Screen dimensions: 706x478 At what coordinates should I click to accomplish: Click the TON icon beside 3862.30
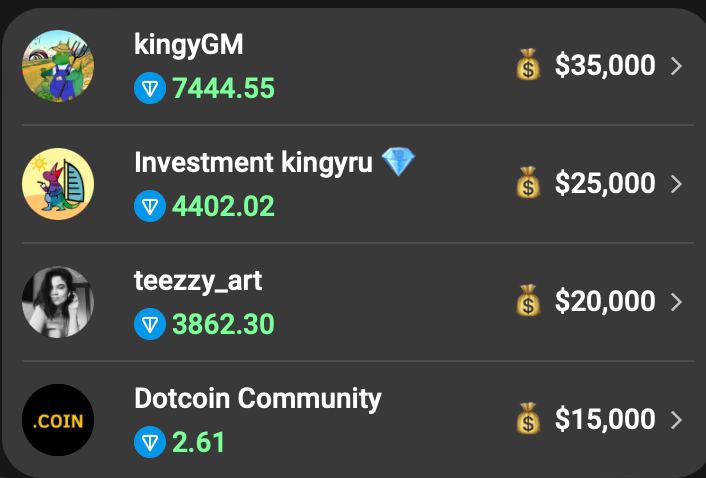coord(150,324)
